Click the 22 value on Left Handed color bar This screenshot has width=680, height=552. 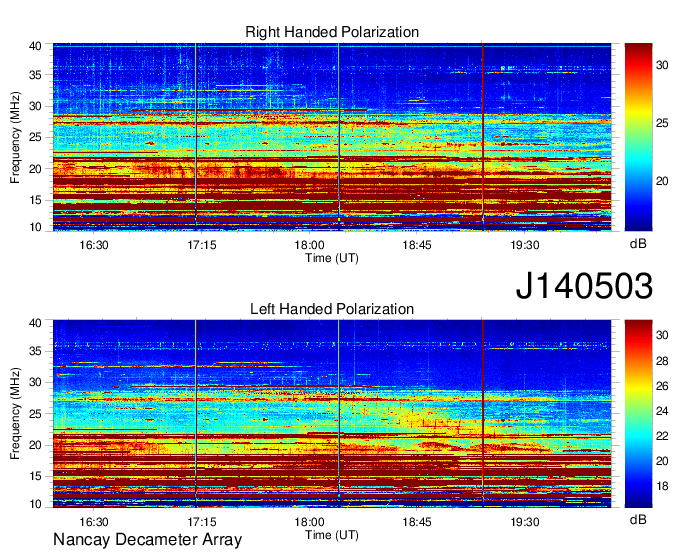point(662,436)
